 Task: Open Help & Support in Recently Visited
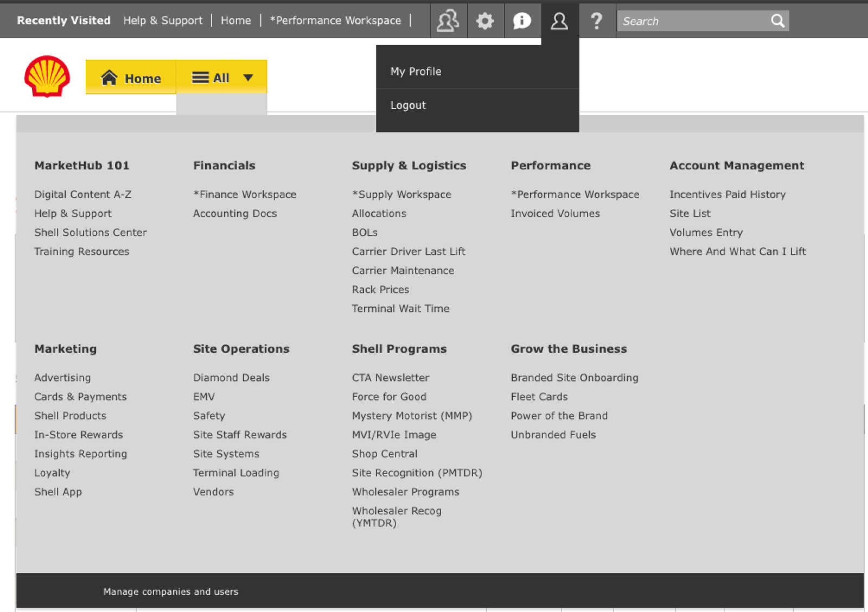tap(162, 21)
